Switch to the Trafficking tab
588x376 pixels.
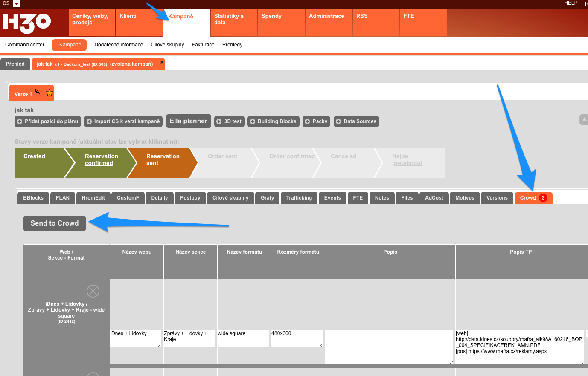[x=299, y=198]
